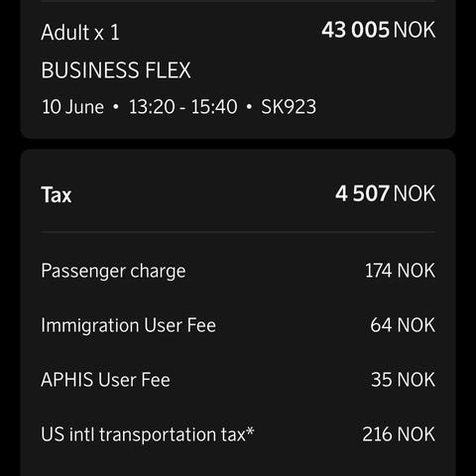This screenshot has width=476, height=476.
Task: Click the US intl transportation tax* label
Action: (148, 434)
